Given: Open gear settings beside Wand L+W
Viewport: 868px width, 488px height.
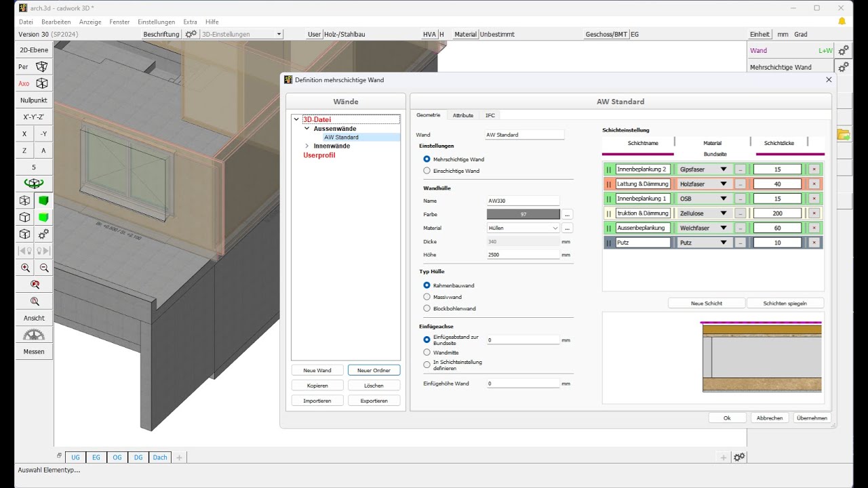Looking at the screenshot, I should pos(844,50).
